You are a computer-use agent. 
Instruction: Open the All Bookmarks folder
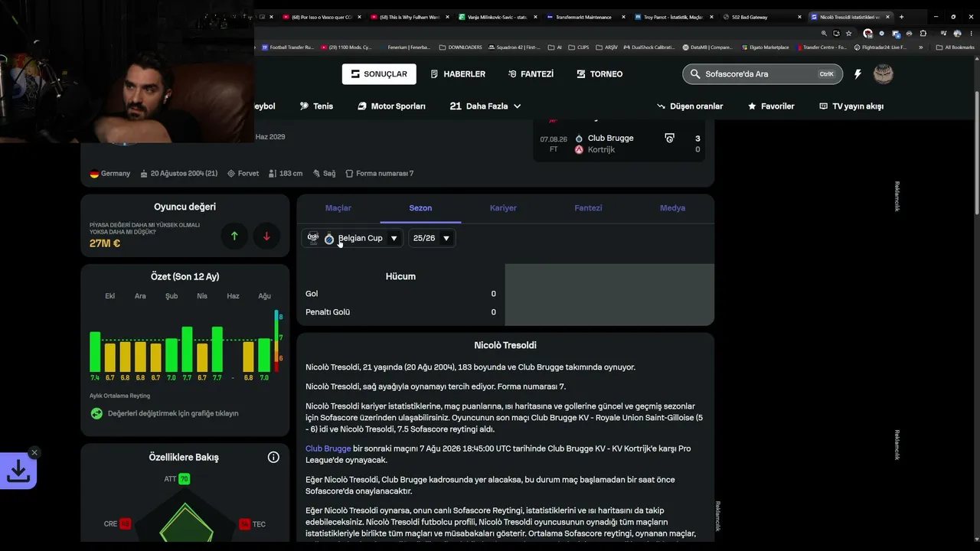pyautogui.click(x=955, y=47)
